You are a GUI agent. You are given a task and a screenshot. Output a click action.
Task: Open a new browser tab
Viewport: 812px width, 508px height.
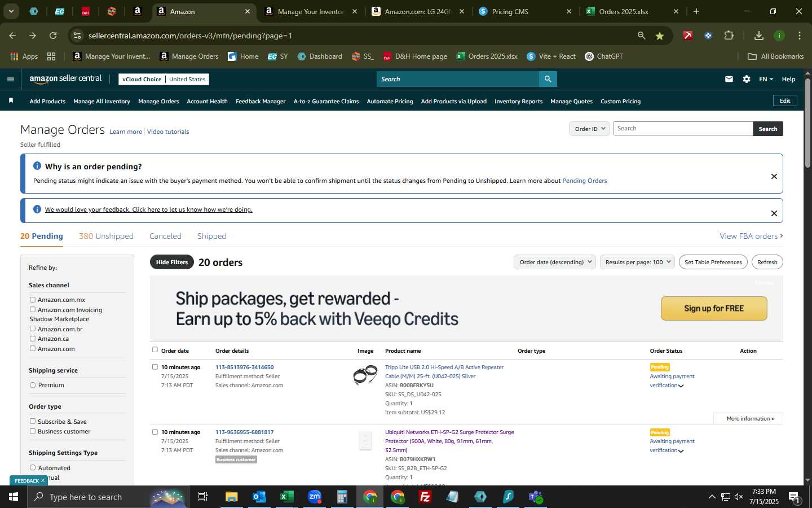pyautogui.click(x=696, y=11)
